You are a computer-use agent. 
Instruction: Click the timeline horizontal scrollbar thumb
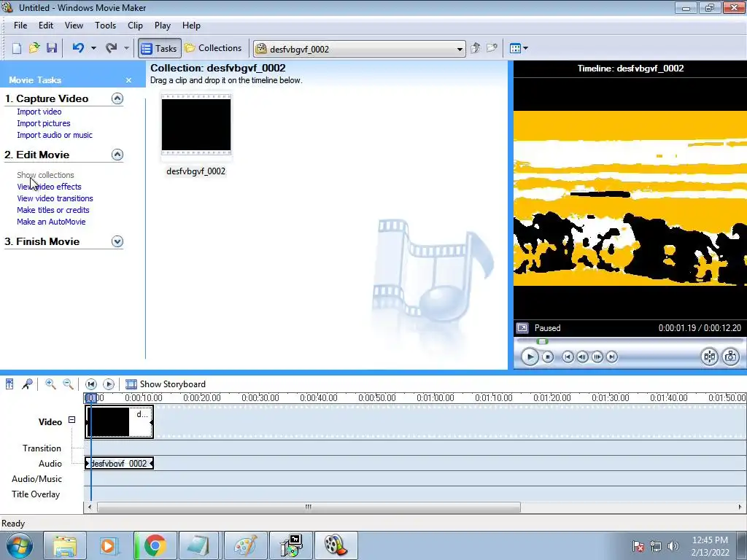click(309, 507)
